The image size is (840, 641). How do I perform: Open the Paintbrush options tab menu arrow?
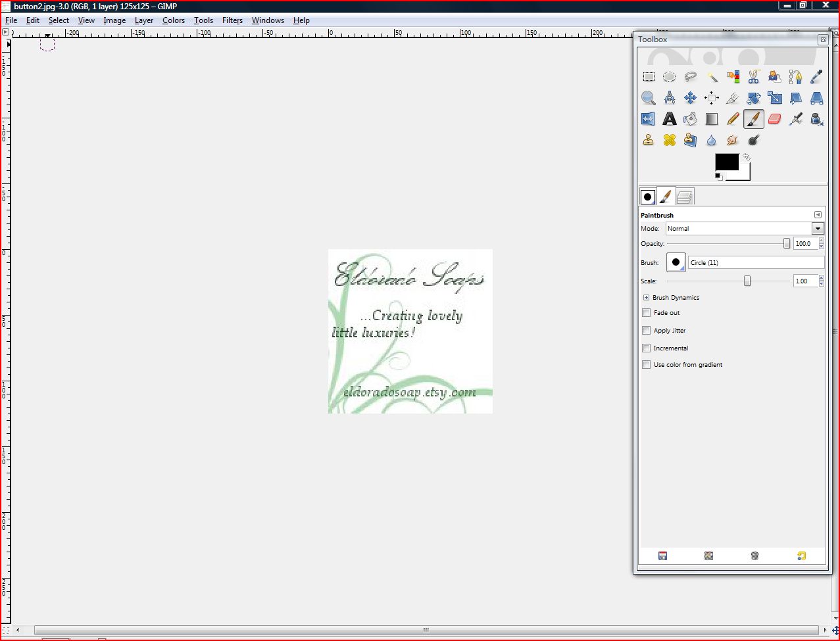pyautogui.click(x=818, y=215)
